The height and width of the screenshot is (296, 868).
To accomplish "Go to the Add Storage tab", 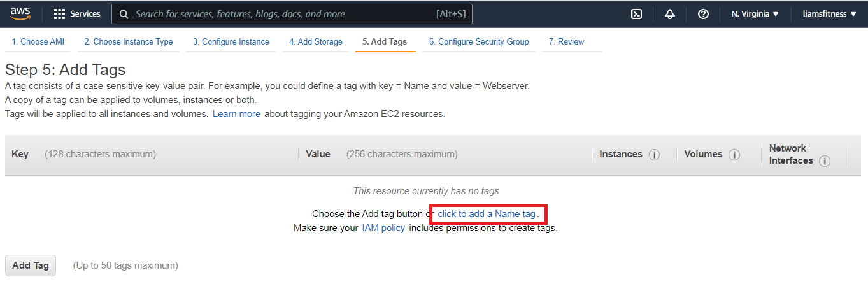I will coord(315,42).
